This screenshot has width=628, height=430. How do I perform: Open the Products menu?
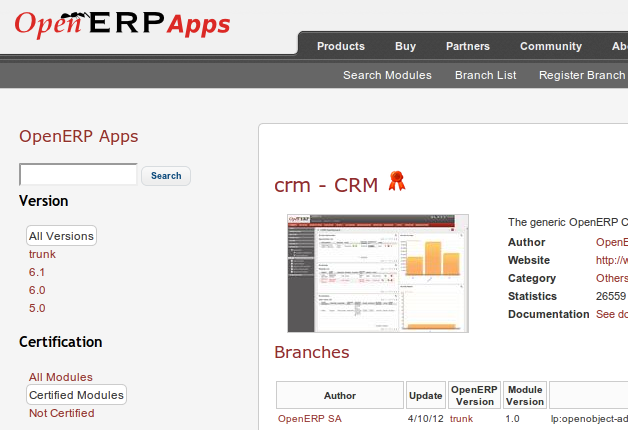click(x=341, y=46)
